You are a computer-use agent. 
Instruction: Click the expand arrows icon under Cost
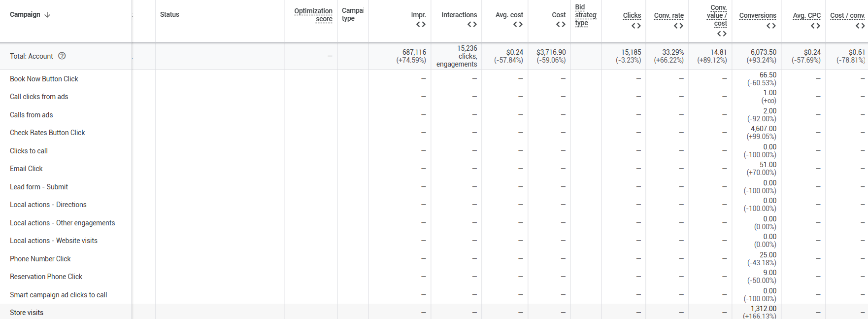561,24
